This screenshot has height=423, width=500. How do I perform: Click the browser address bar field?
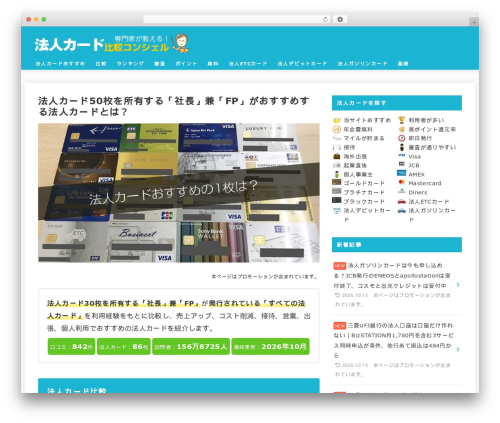(x=237, y=20)
